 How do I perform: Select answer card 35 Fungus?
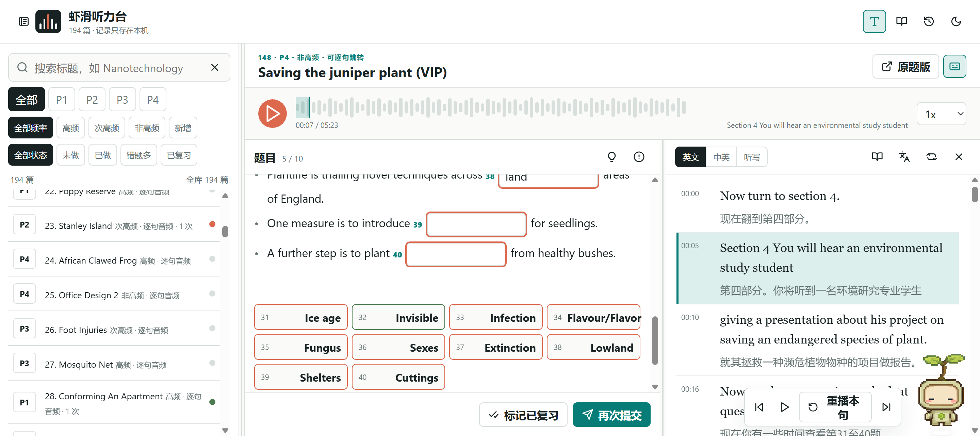pos(300,347)
